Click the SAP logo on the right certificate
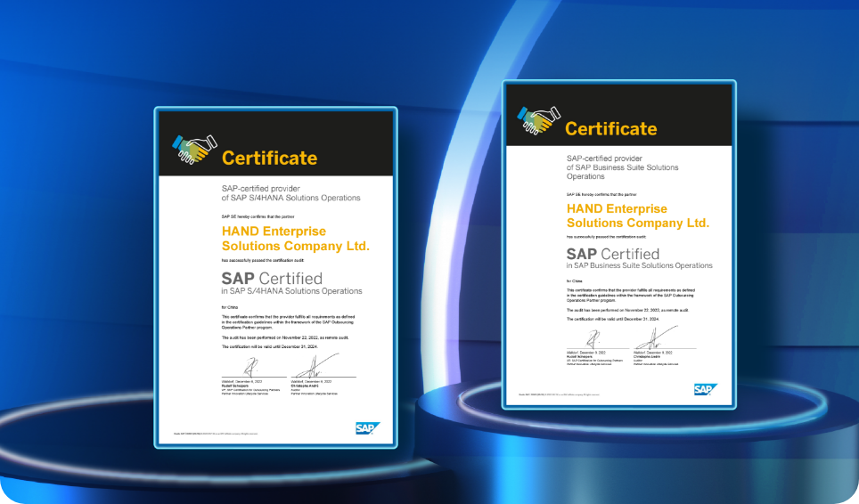Image resolution: width=859 pixels, height=504 pixels. point(706,389)
